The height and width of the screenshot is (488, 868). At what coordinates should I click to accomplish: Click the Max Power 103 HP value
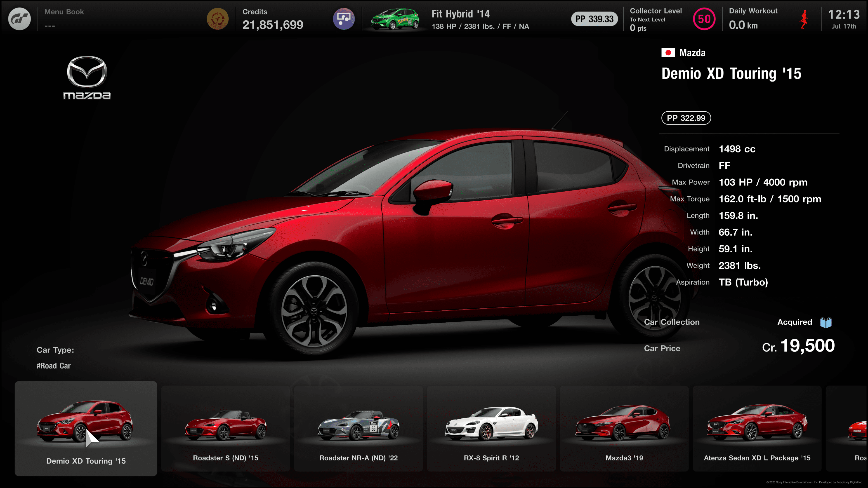pyautogui.click(x=763, y=182)
